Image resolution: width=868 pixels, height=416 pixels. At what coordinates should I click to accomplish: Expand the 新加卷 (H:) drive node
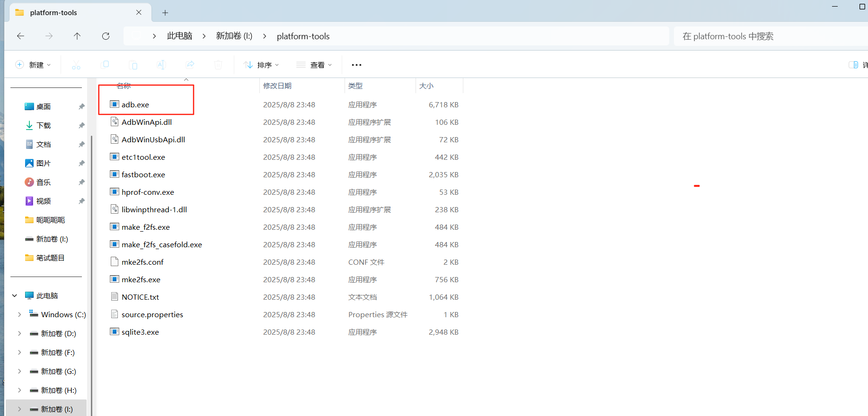click(x=19, y=390)
